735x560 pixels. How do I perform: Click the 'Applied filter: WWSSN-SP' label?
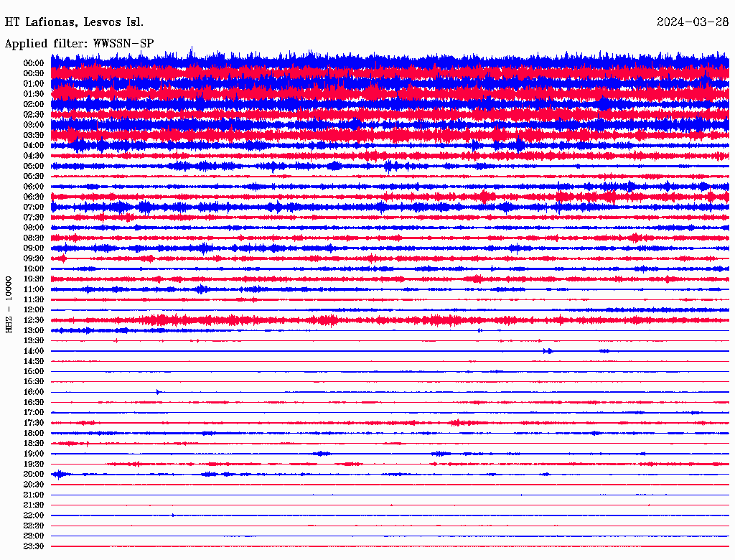[79, 44]
